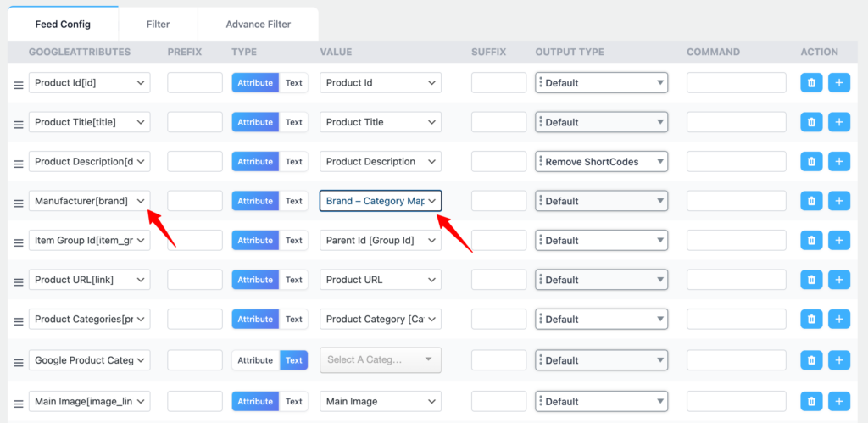
Task: Switch Manufacturer[brand] type to Text
Action: pos(293,201)
